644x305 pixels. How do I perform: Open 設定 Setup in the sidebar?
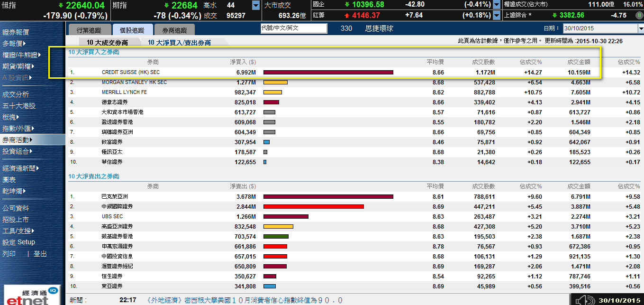click(x=19, y=242)
